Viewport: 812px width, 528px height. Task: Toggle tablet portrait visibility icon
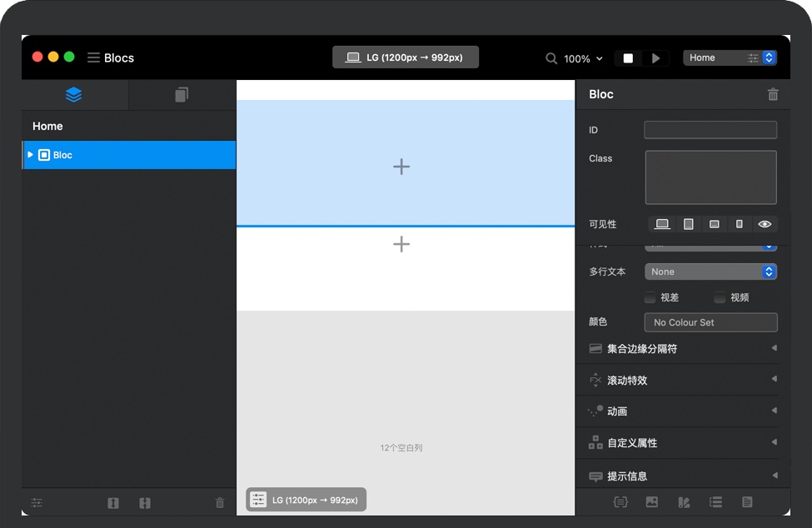(688, 224)
